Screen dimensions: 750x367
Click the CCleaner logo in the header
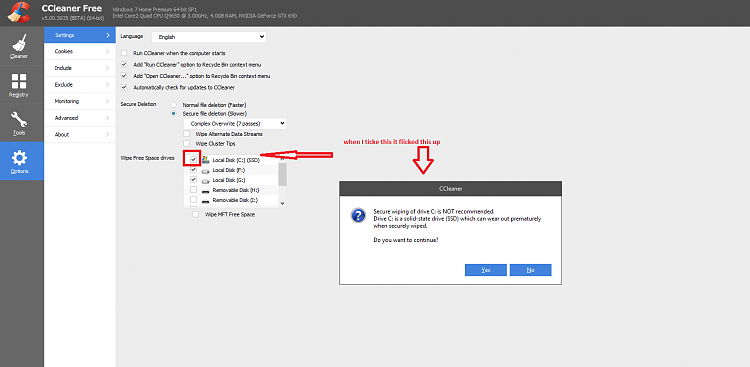coord(19,12)
